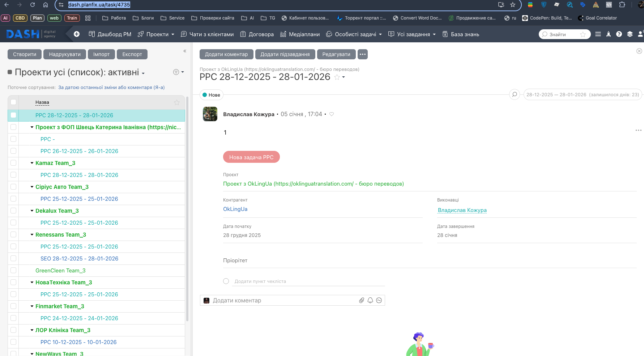
Task: Open База знань section
Action: (461, 34)
